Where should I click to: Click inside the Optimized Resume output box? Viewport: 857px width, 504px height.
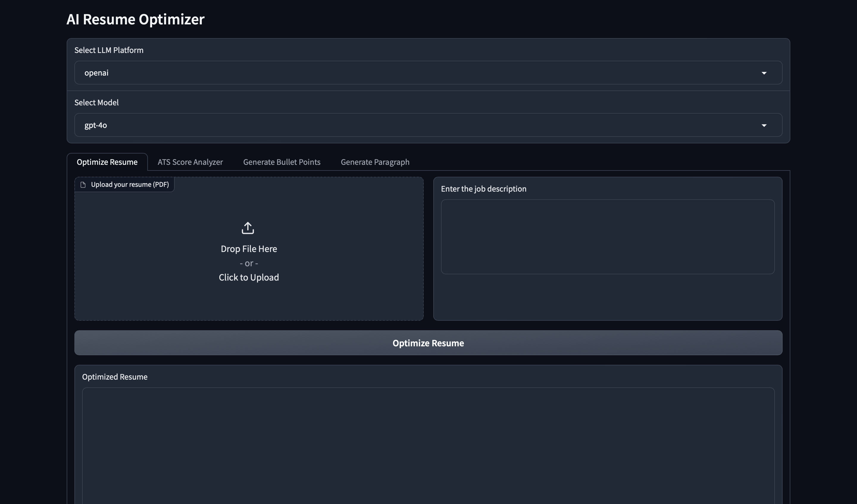coord(428,445)
